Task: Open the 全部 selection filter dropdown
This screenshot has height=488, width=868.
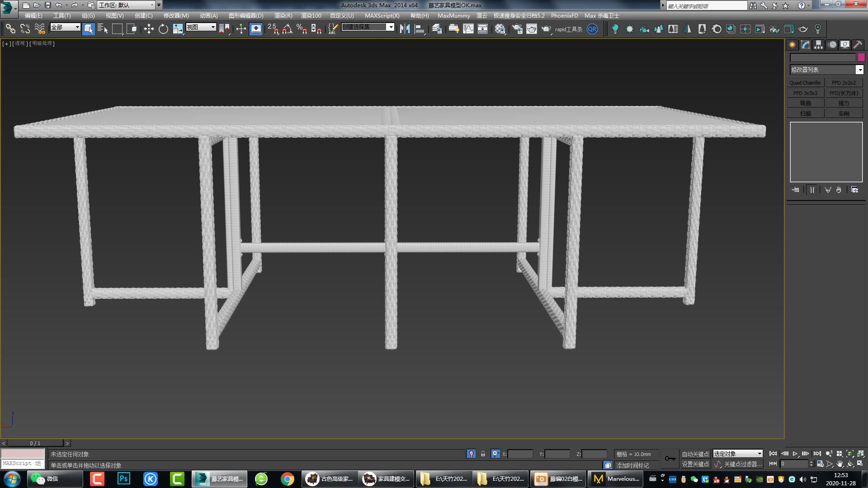Action: coord(65,27)
